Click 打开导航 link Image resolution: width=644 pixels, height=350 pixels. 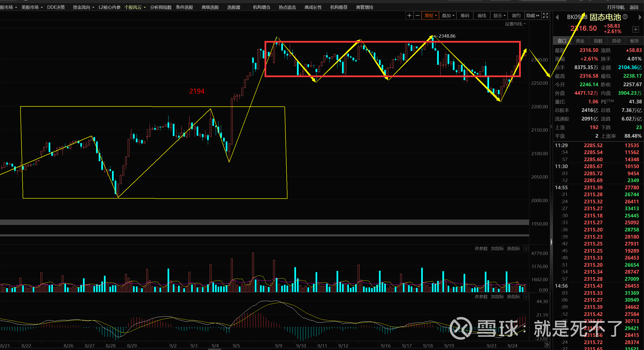point(615,7)
